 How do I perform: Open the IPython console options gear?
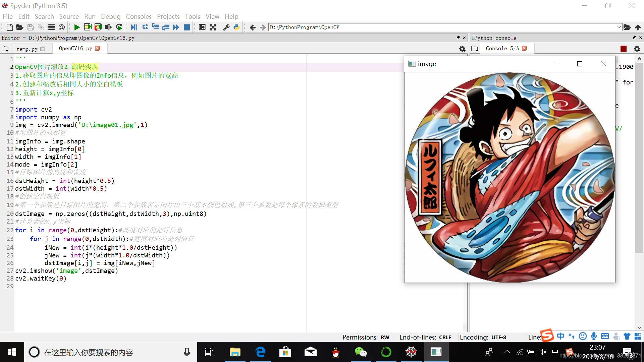pyautogui.click(x=637, y=49)
